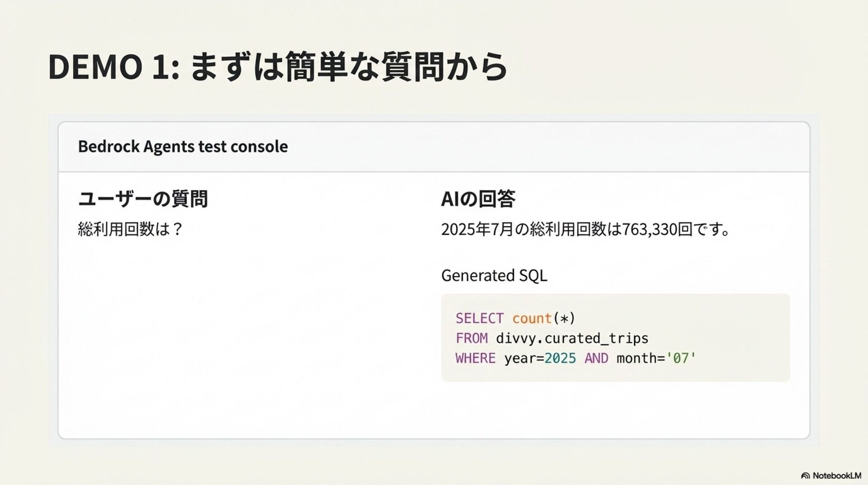Viewport: 868px width, 485px height.
Task: Click the SELECT keyword in the SQL
Action: [479, 319]
